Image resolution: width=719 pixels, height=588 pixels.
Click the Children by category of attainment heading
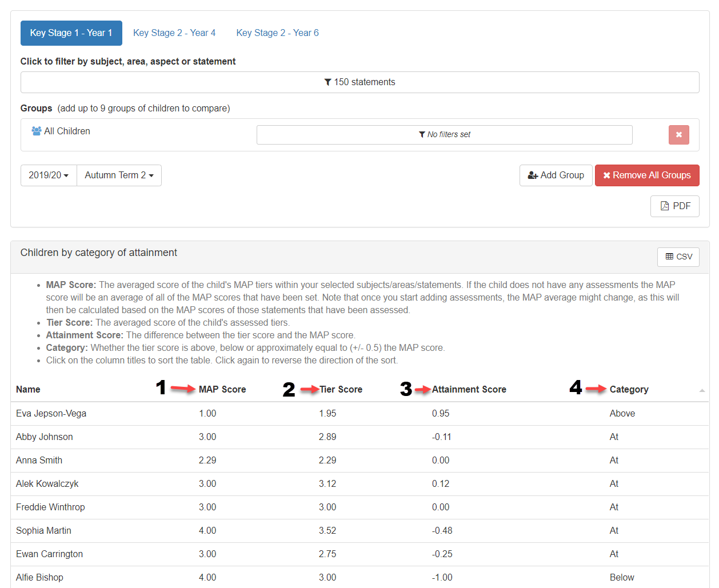pos(99,253)
